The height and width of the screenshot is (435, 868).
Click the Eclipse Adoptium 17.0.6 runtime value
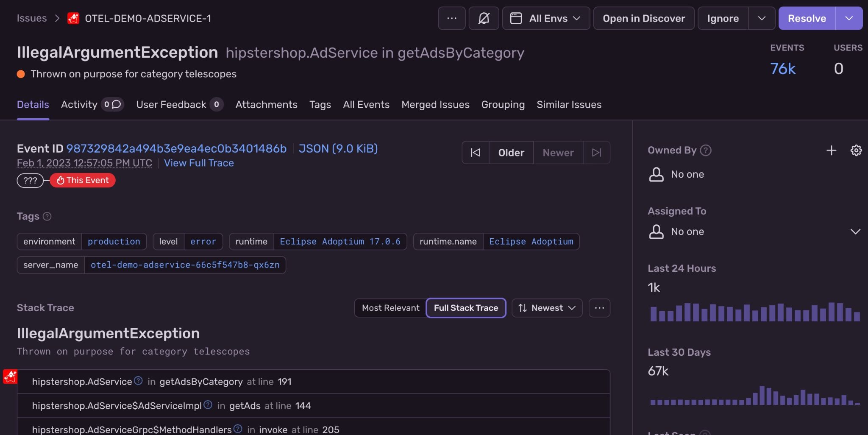(x=340, y=241)
